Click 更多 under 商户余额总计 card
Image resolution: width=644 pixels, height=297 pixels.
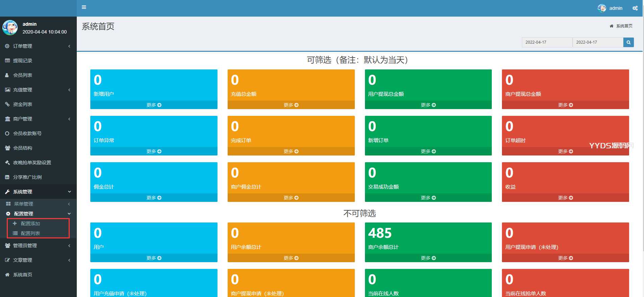(428, 258)
